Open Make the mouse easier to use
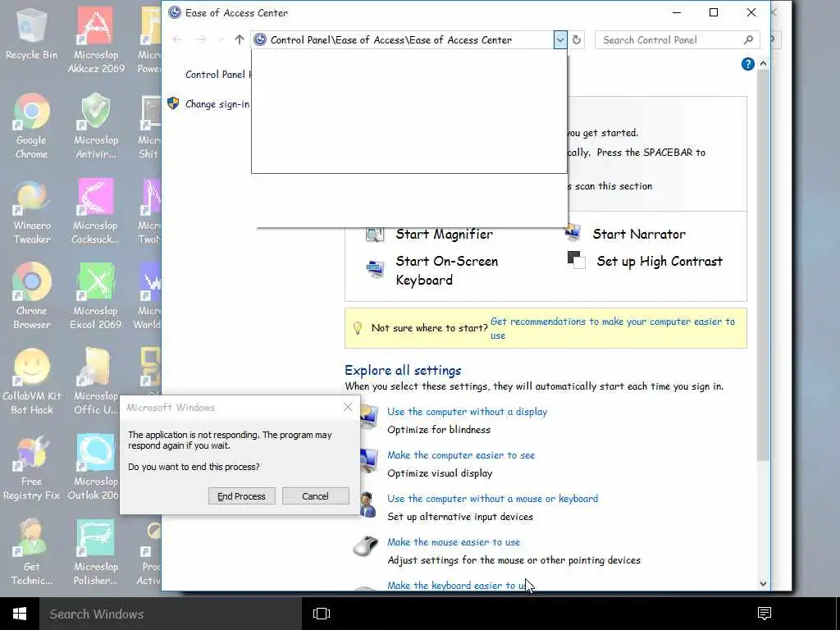The image size is (840, 630). [453, 541]
